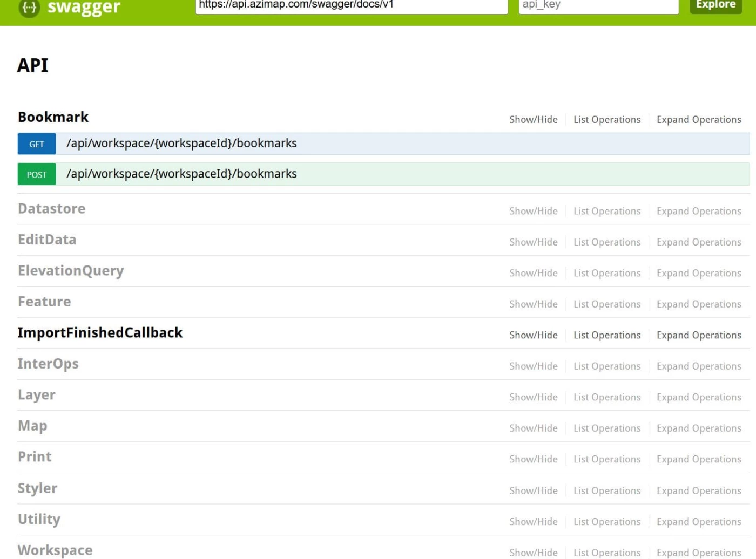Open the POST bookmarks endpoint
Screen dimensions: 756x559
point(181,174)
